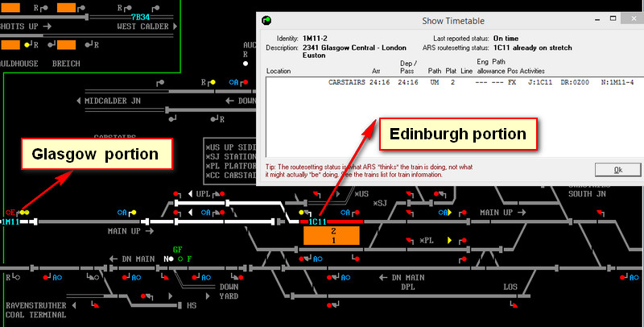Select the double-yellow signal beside train 1M11
Viewport: 644px width, 327px height.
pos(25,213)
